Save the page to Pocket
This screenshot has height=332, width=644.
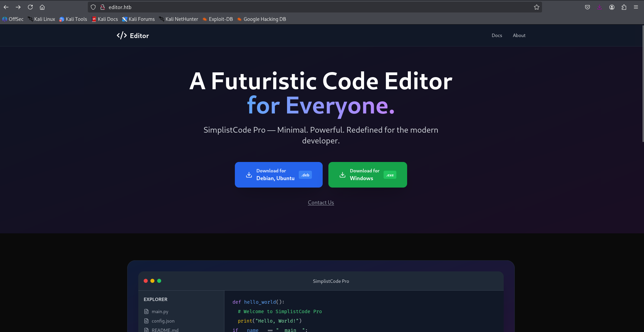point(587,7)
